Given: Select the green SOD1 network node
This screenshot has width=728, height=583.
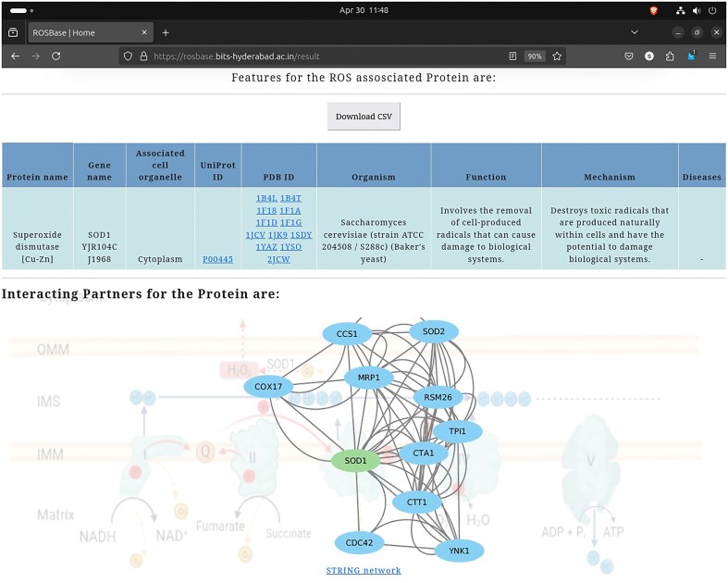Looking at the screenshot, I should pyautogui.click(x=355, y=461).
